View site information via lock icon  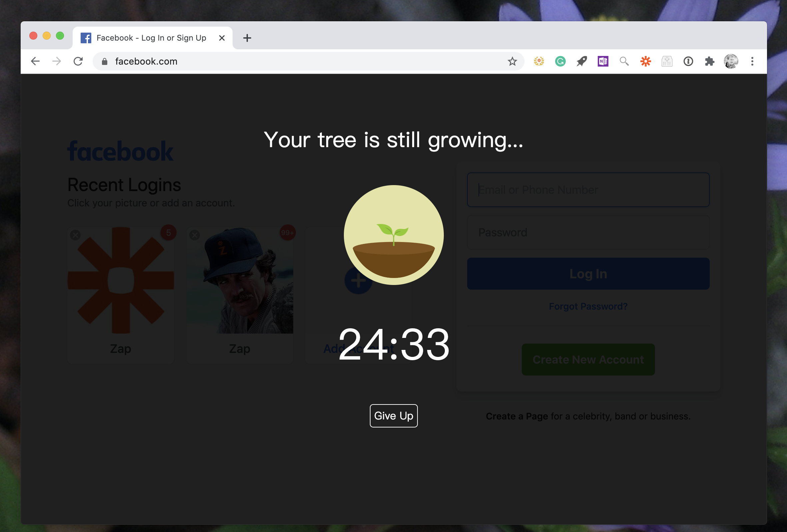[105, 61]
